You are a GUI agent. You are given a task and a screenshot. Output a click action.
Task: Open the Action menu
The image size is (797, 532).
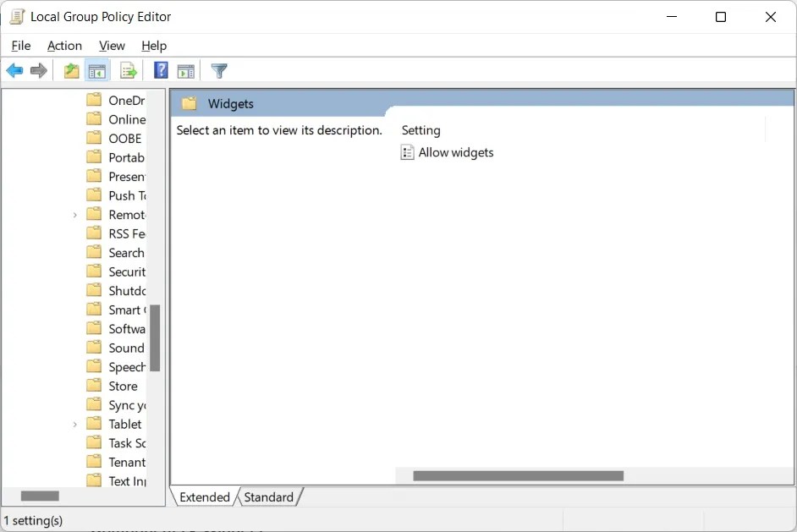64,46
